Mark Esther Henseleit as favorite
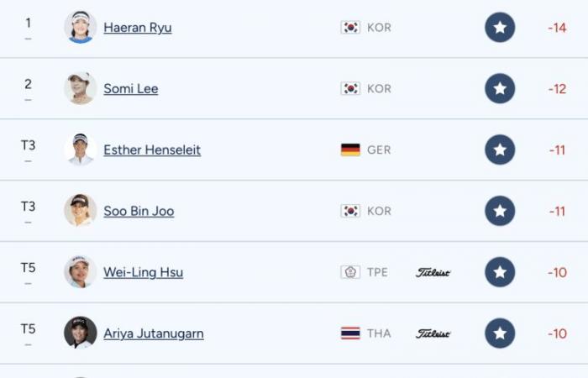 (x=500, y=150)
